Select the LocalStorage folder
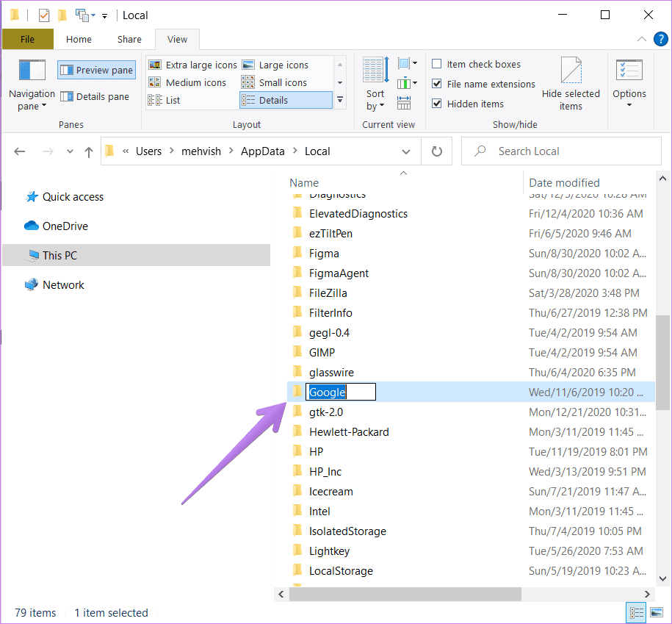The image size is (672, 624). click(x=341, y=570)
